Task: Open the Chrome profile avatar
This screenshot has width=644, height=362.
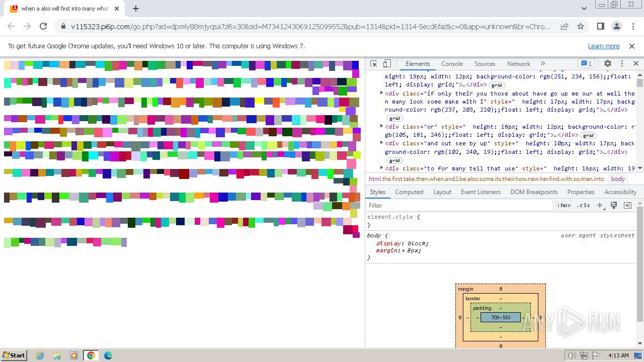Action: tap(617, 27)
